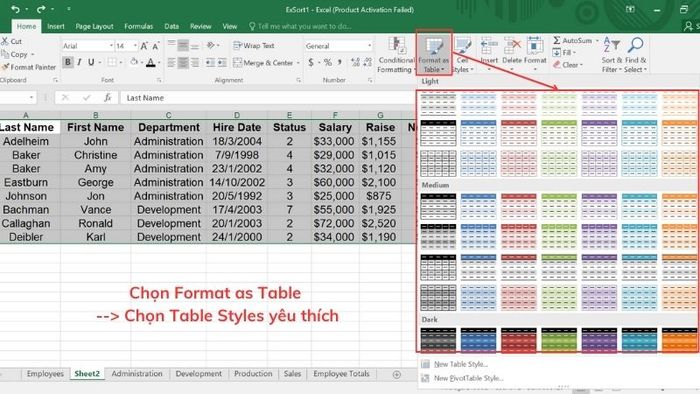Apply Accounting dollar number format

point(311,62)
